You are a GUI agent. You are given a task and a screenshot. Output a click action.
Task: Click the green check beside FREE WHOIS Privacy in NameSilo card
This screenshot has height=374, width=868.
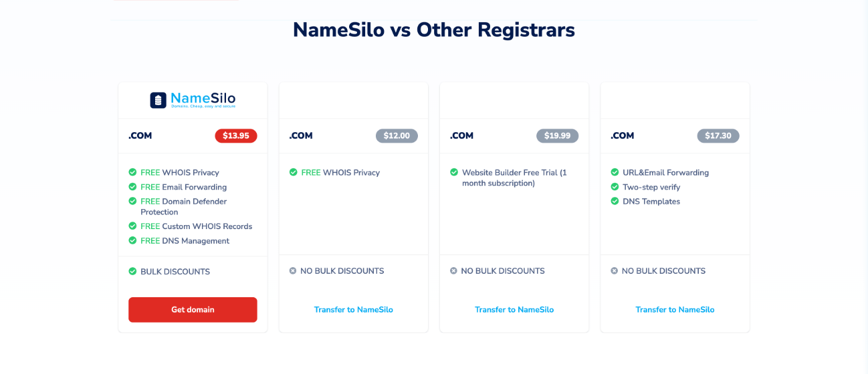pos(132,172)
